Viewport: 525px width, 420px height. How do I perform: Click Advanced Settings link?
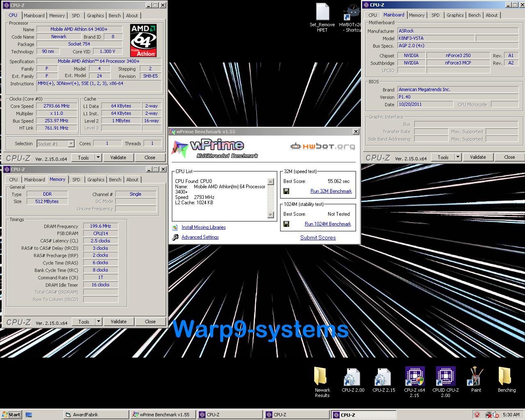coord(200,237)
